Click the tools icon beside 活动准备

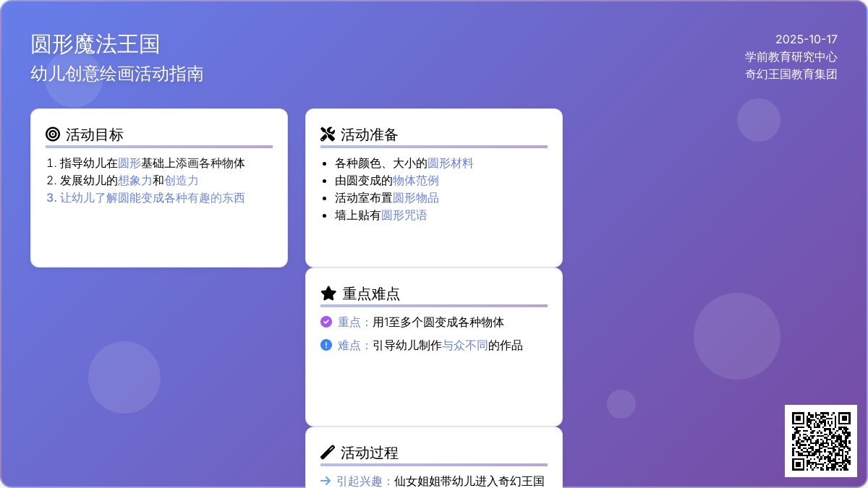tap(327, 134)
